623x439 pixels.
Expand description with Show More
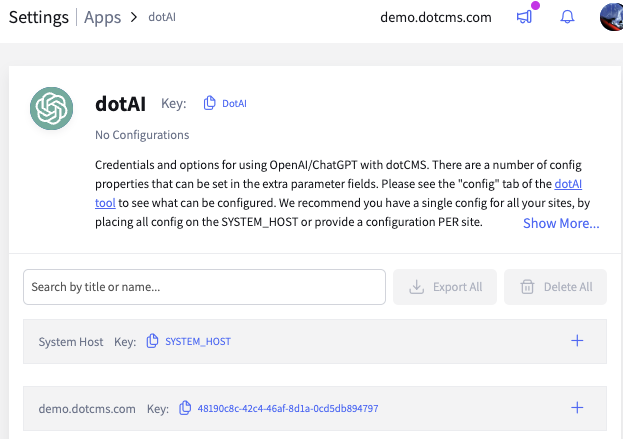point(561,223)
